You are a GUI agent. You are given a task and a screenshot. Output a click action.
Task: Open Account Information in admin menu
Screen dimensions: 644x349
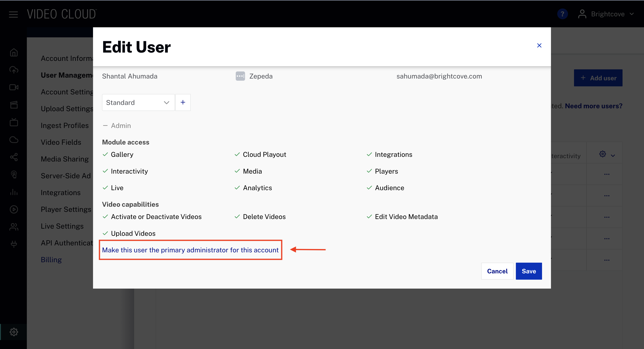click(67, 58)
